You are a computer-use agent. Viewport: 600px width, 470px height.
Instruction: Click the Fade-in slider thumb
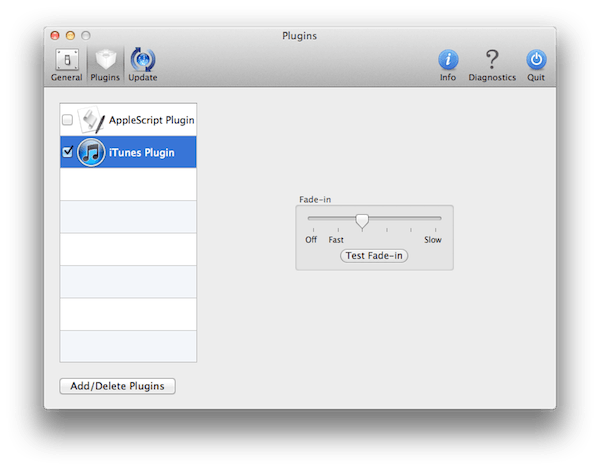point(362,221)
